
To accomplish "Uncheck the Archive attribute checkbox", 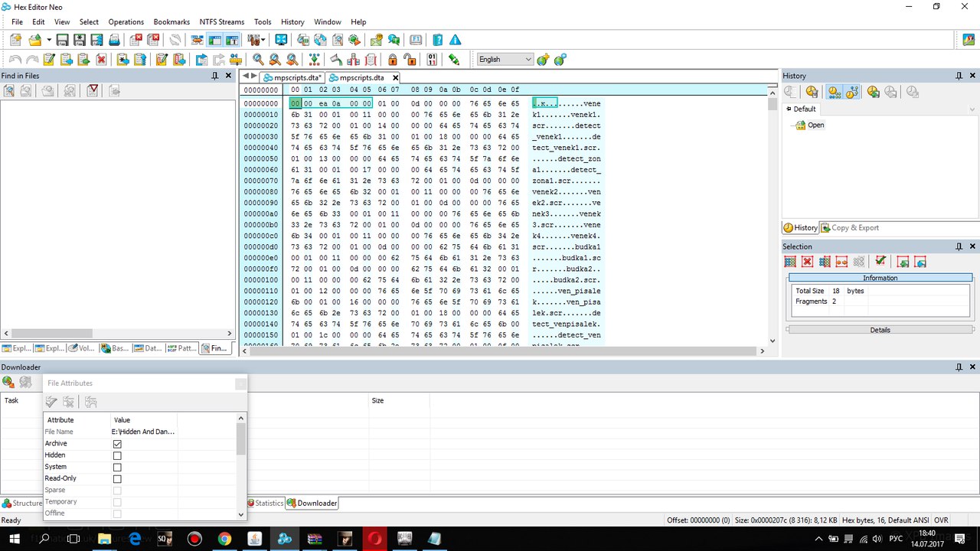I will 117,444.
